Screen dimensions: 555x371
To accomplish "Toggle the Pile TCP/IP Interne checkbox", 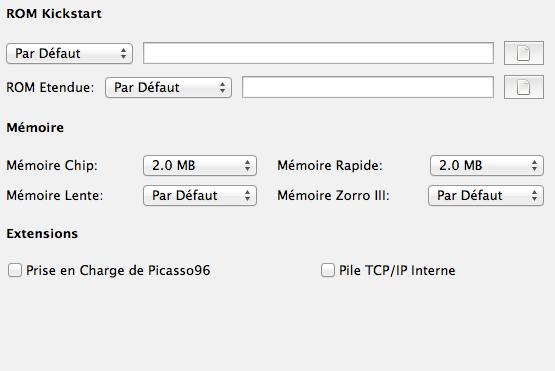I will [x=328, y=270].
